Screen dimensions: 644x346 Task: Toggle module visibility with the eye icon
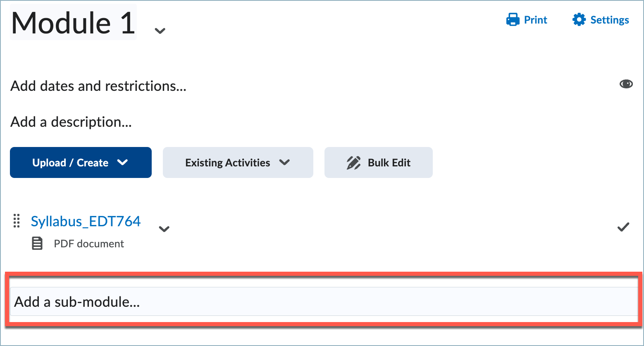point(626,84)
